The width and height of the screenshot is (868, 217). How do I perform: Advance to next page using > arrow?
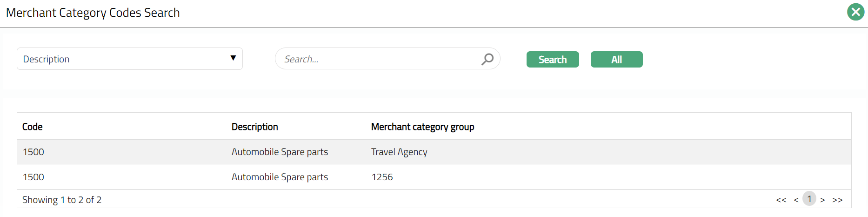click(x=822, y=200)
